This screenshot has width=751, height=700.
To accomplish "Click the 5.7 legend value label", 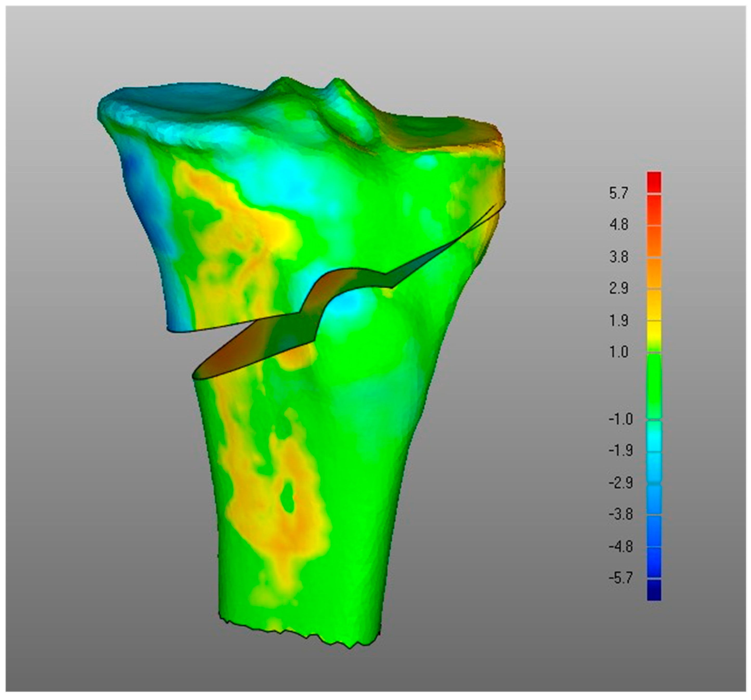I will [x=618, y=193].
